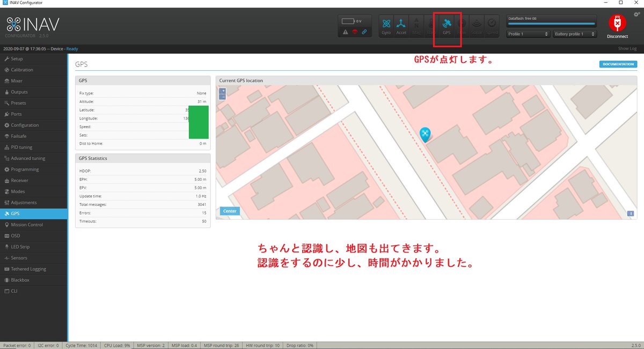This screenshot has width=644, height=349.
Task: Click the Dataflash free space bar
Action: pos(551,24)
